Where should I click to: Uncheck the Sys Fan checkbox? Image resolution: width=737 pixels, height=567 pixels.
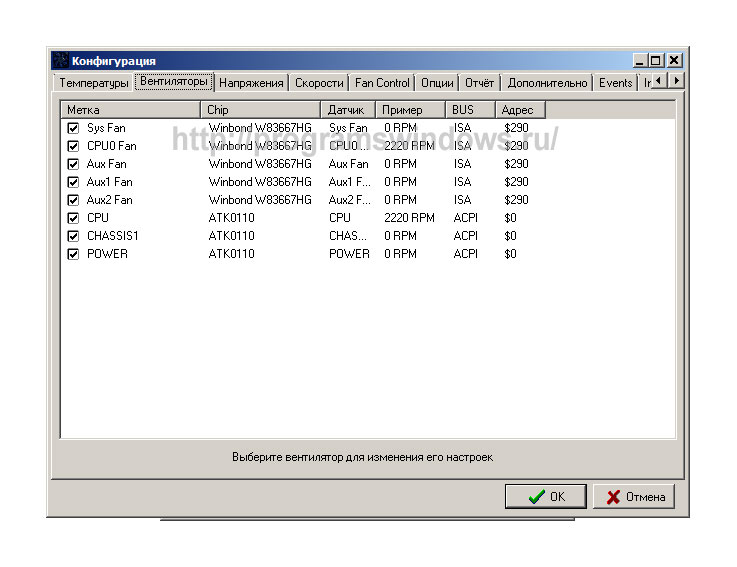(x=73, y=128)
